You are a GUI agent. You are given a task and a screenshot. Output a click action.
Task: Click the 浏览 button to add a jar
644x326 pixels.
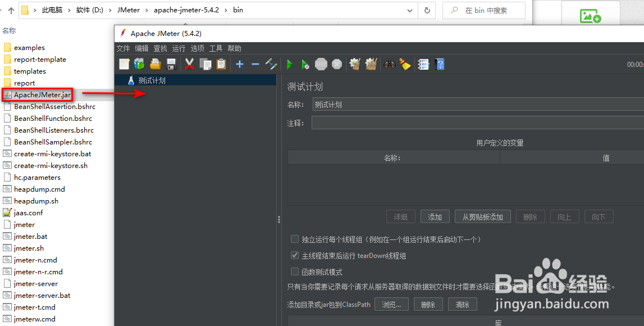[392, 304]
